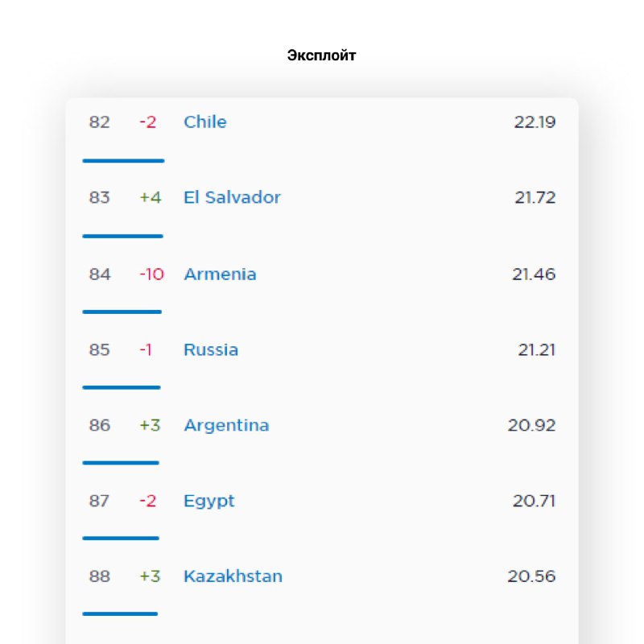Click Egypt's score 20.71

click(x=534, y=502)
